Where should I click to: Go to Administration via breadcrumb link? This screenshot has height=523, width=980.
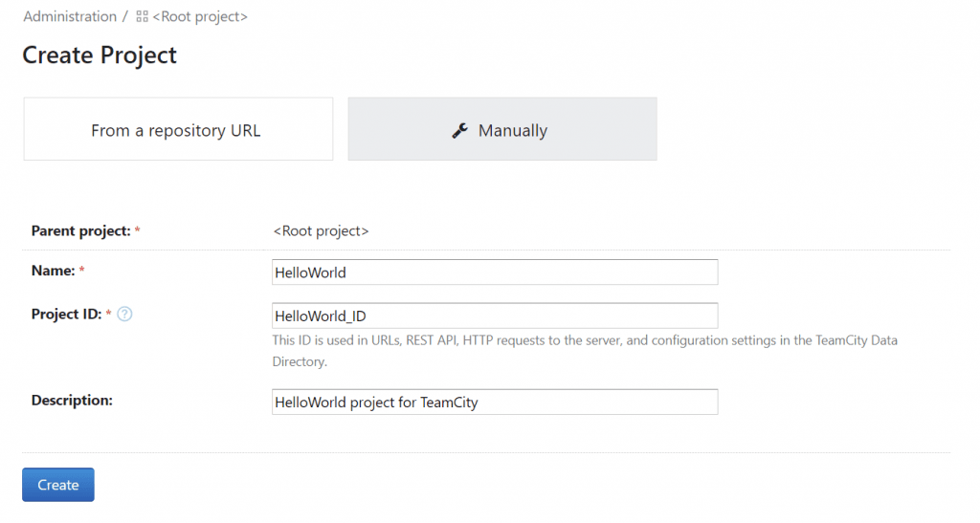click(x=70, y=16)
